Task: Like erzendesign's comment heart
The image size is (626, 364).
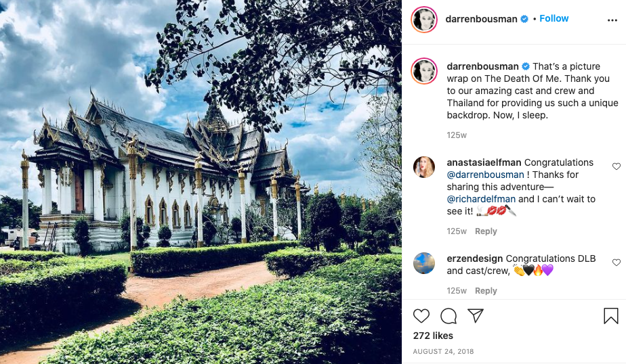Action: [x=617, y=263]
